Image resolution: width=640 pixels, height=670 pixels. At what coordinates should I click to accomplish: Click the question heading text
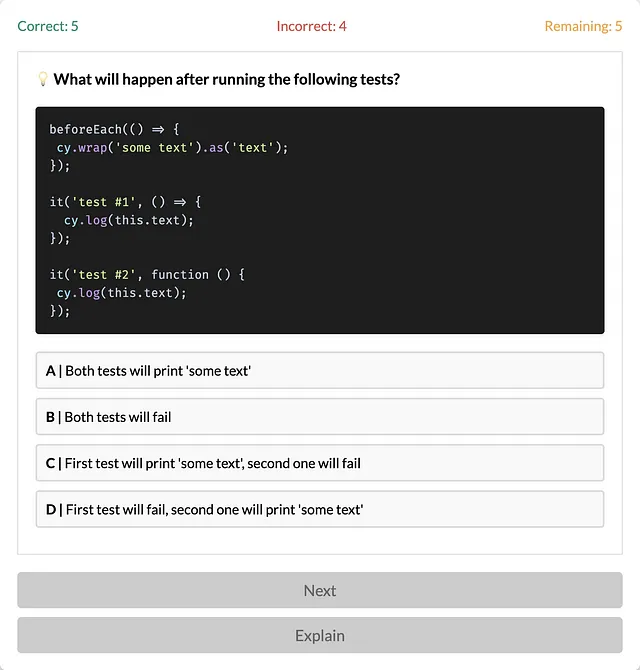[x=226, y=79]
